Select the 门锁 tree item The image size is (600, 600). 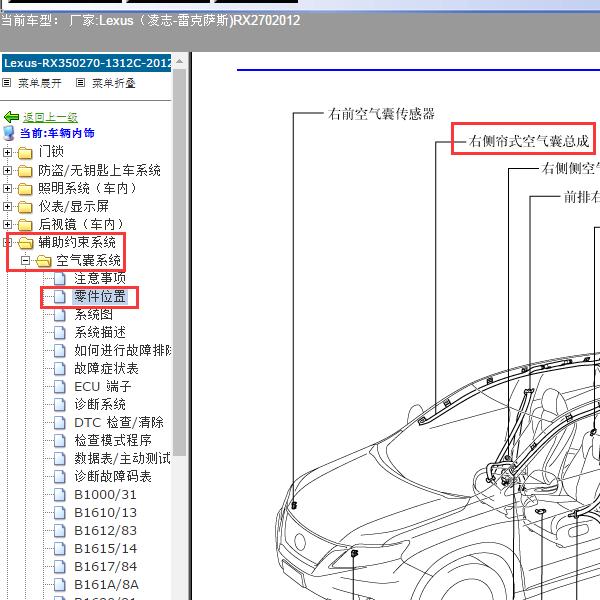(x=51, y=152)
